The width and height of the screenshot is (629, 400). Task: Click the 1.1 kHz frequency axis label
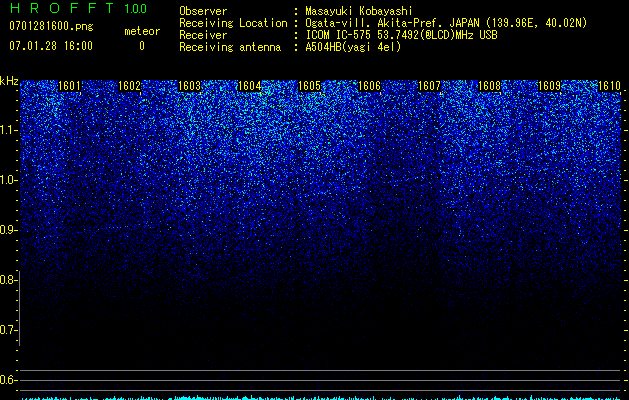pos(9,130)
